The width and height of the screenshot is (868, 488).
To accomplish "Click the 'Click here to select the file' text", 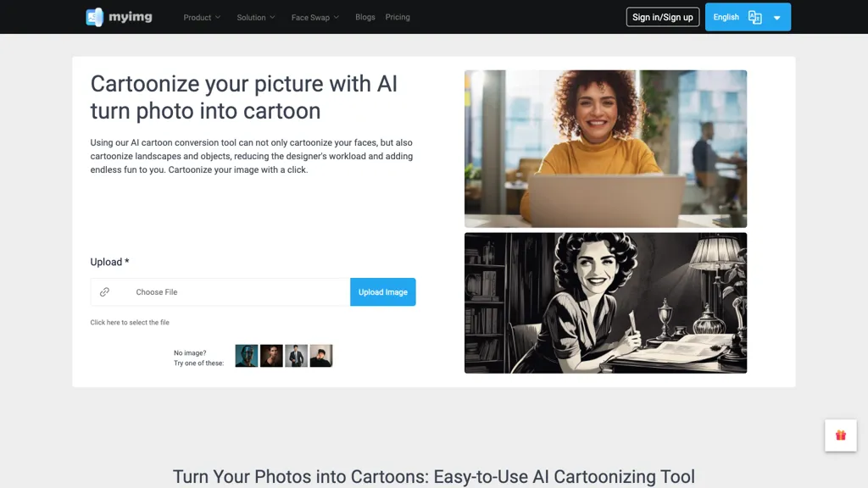I will click(130, 322).
